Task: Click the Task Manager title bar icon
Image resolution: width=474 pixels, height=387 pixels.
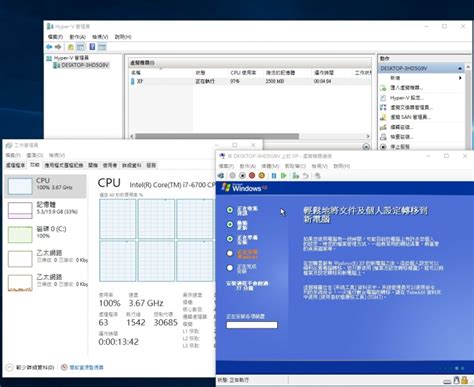Action: click(9, 145)
